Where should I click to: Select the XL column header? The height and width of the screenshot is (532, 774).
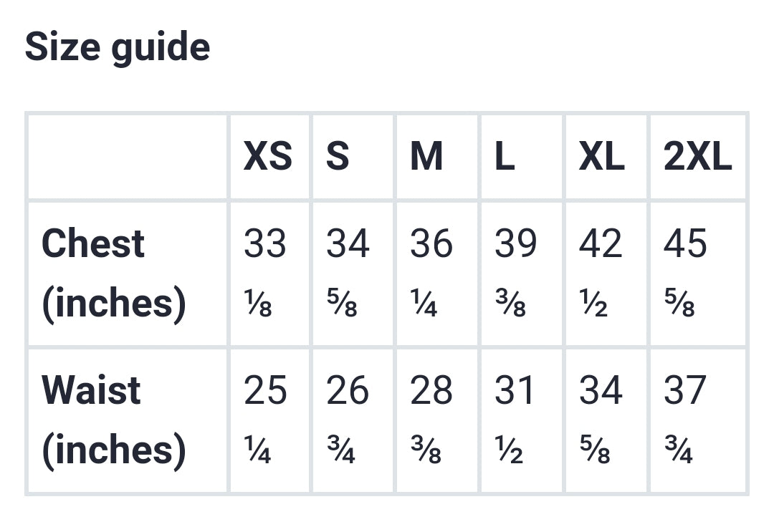click(602, 157)
